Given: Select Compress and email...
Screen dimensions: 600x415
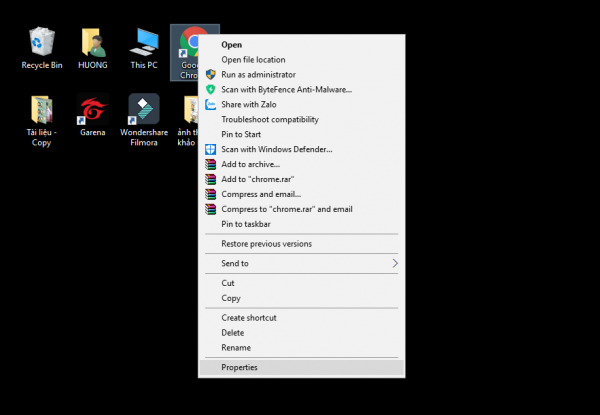Looking at the screenshot, I should (x=302, y=194).
